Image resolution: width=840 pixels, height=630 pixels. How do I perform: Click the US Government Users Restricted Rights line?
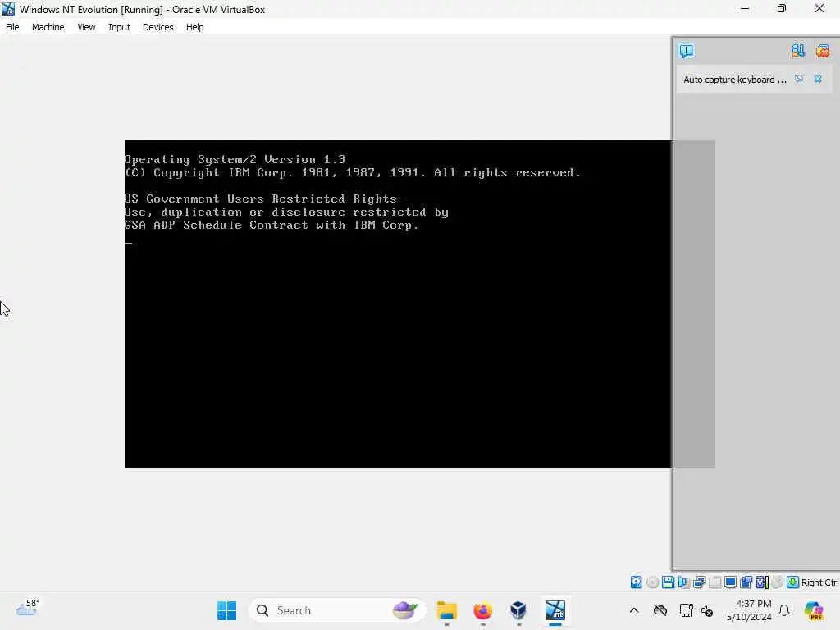(263, 199)
